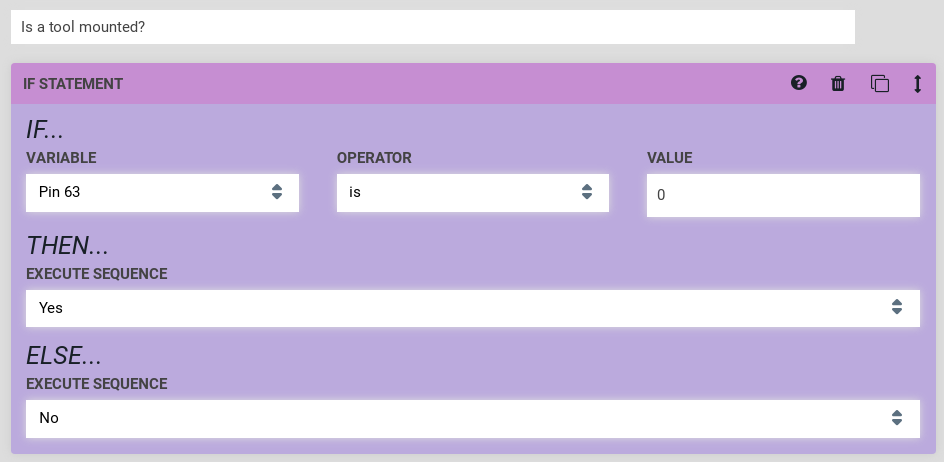Focus the Value field containing 0

tap(782, 195)
